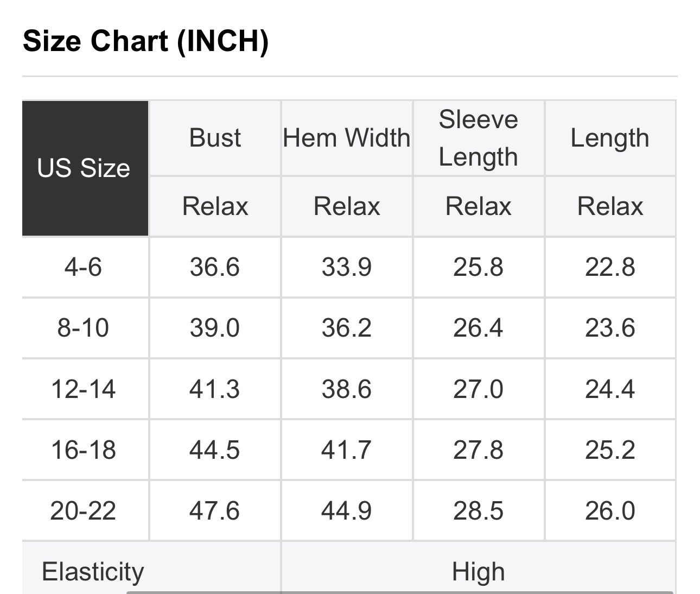The image size is (700, 594).
Task: Click the High elasticity value cell
Action: (x=478, y=571)
